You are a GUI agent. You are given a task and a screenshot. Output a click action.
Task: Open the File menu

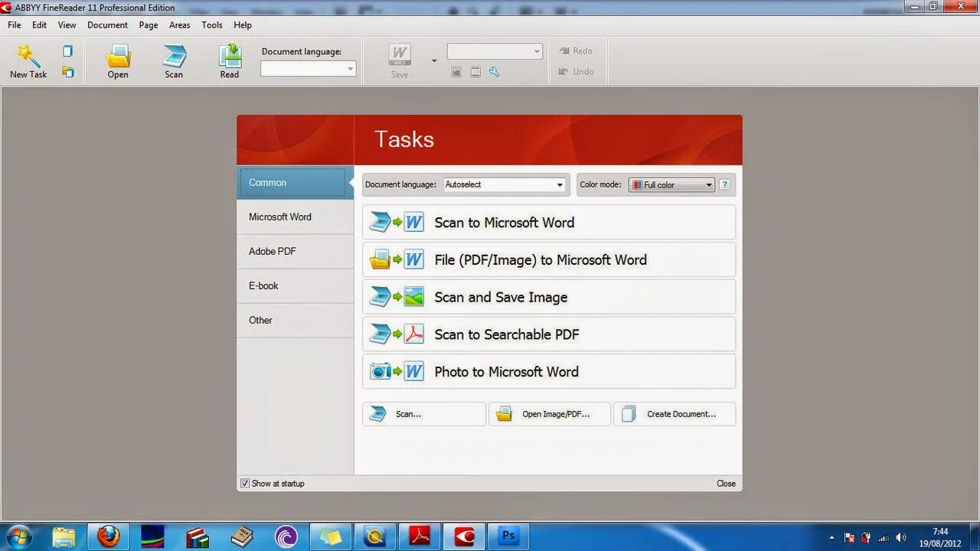[15, 25]
